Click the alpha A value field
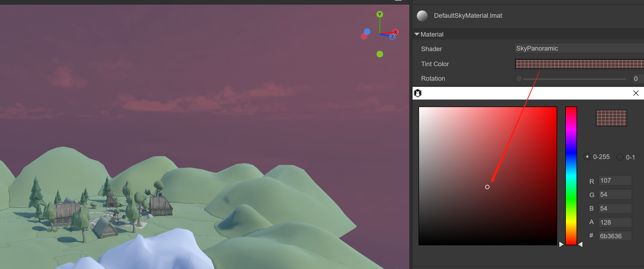Screen dimensions: 644x269 click(x=615, y=222)
